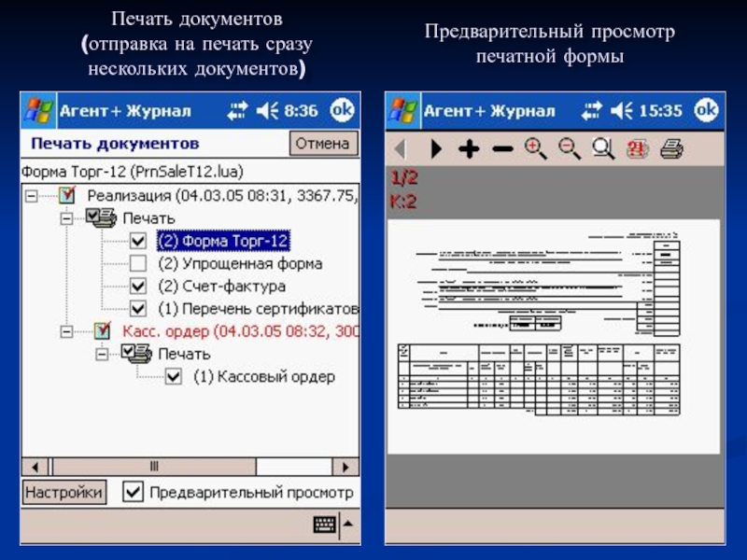Collapse Печать node under Касс. ордер

point(102,355)
